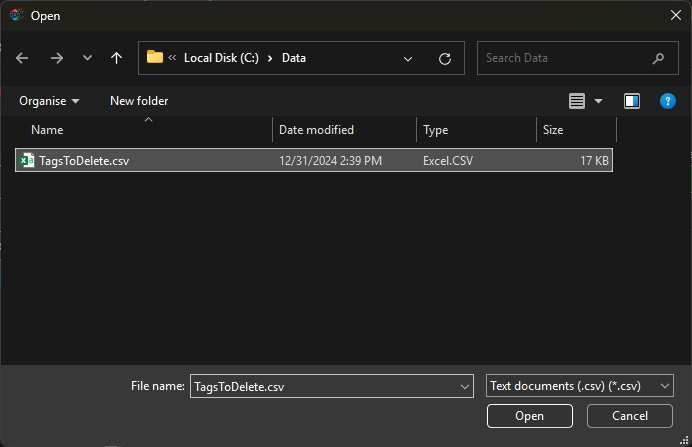Click inside the Search Data field
692x447 pixels.
pos(565,58)
